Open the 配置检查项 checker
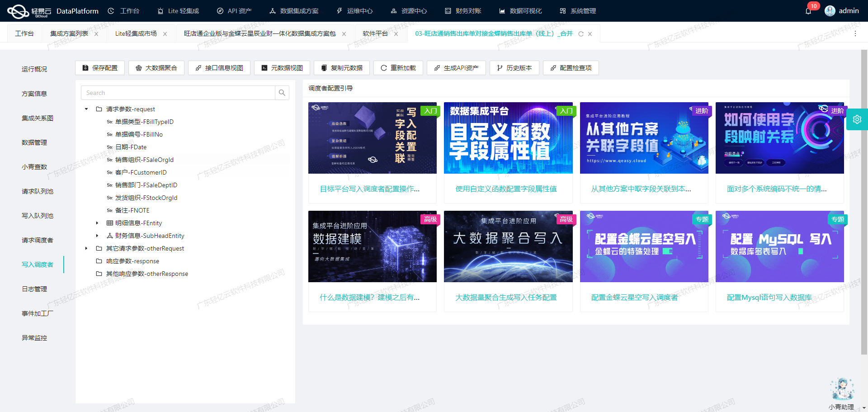The height and width of the screenshot is (412, 868). coord(553,68)
